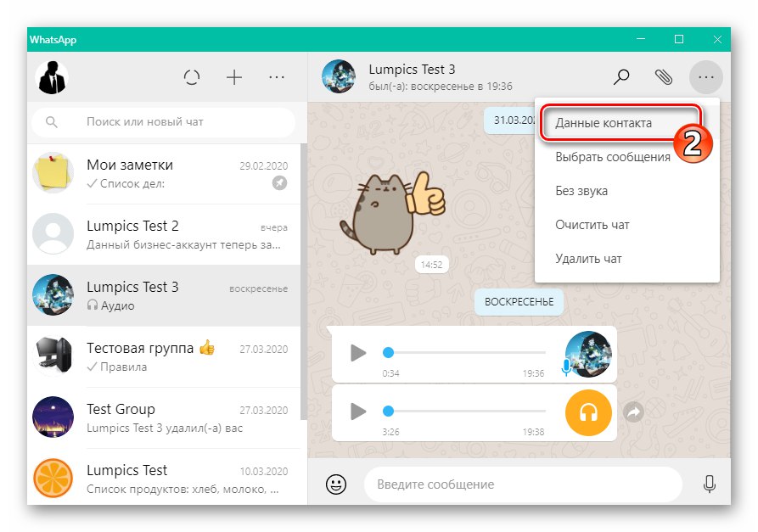
Task: Choose Выбрать сообщения from the menu
Action: coord(627,157)
